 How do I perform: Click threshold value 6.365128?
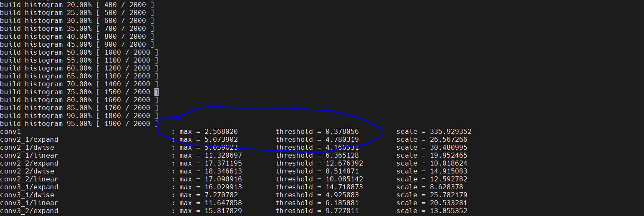click(342, 155)
